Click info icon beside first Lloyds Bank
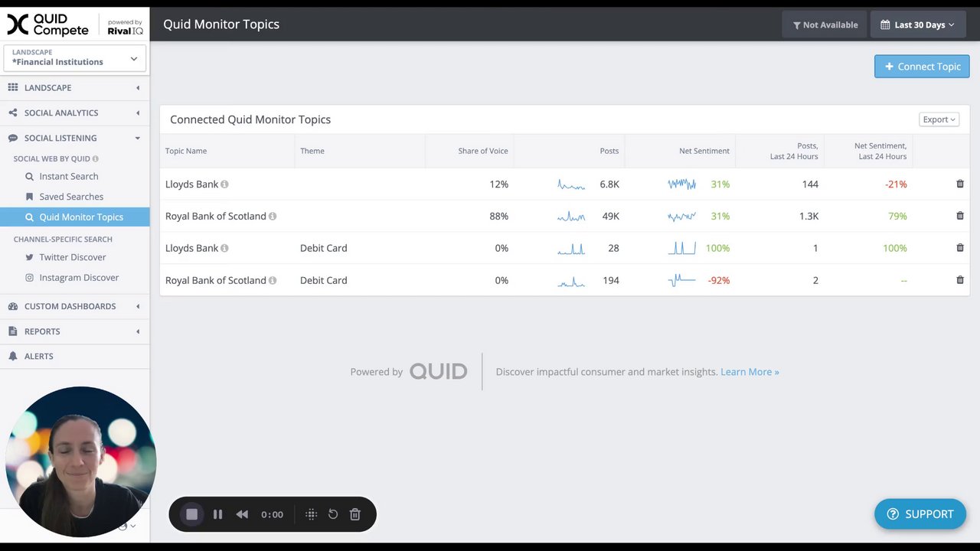Screen dimensions: 980x551 click(x=224, y=184)
